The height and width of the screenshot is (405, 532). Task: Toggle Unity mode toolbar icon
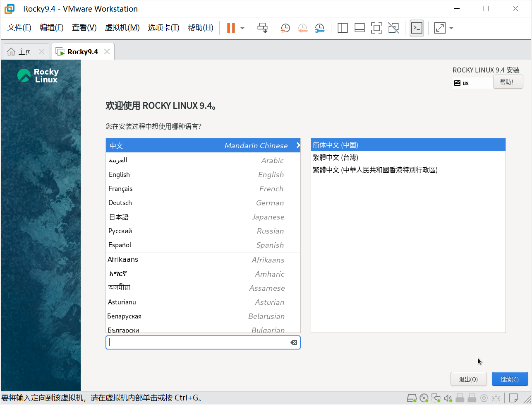pyautogui.click(x=393, y=28)
